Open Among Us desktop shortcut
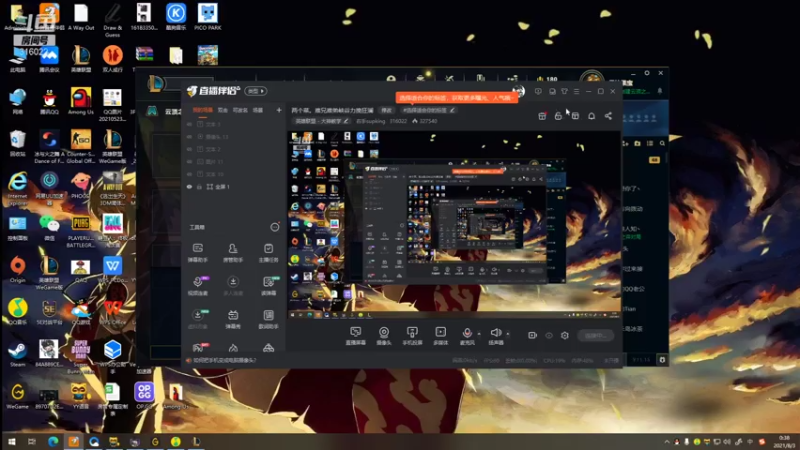 point(81,101)
